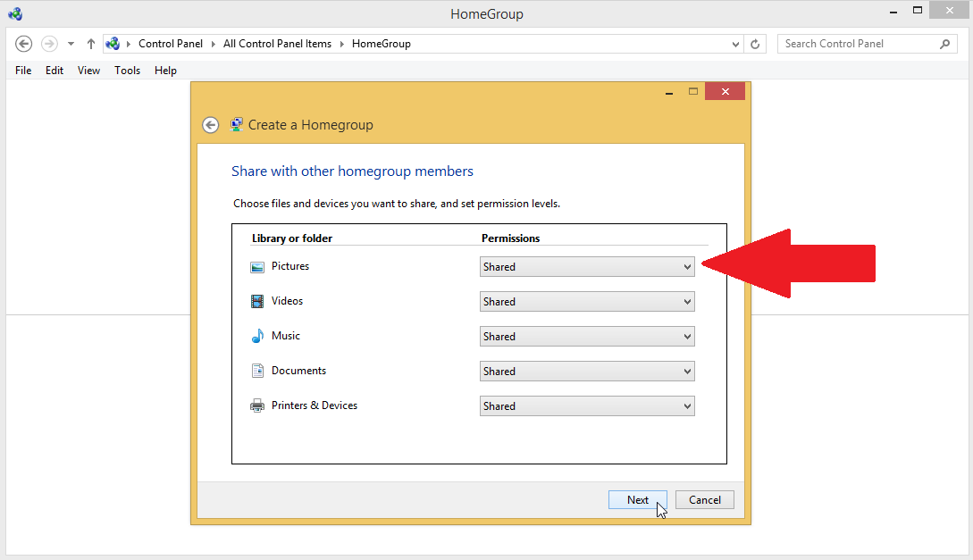Go back in Control Panel navigation
The height and width of the screenshot is (560, 973).
point(23,44)
